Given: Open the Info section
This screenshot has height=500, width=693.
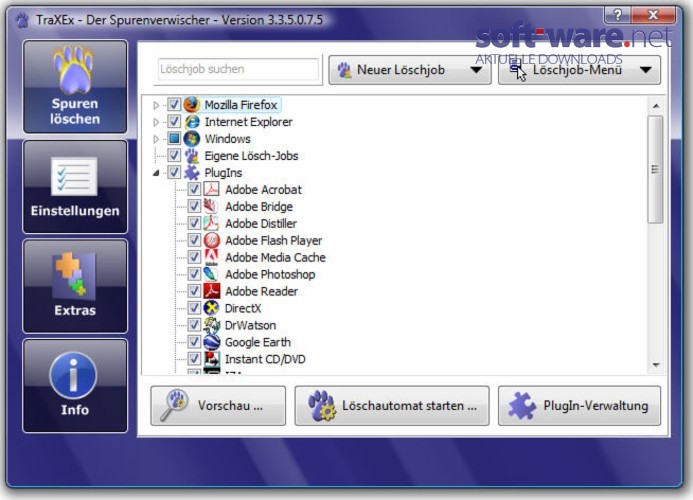Looking at the screenshot, I should pyautogui.click(x=75, y=385).
